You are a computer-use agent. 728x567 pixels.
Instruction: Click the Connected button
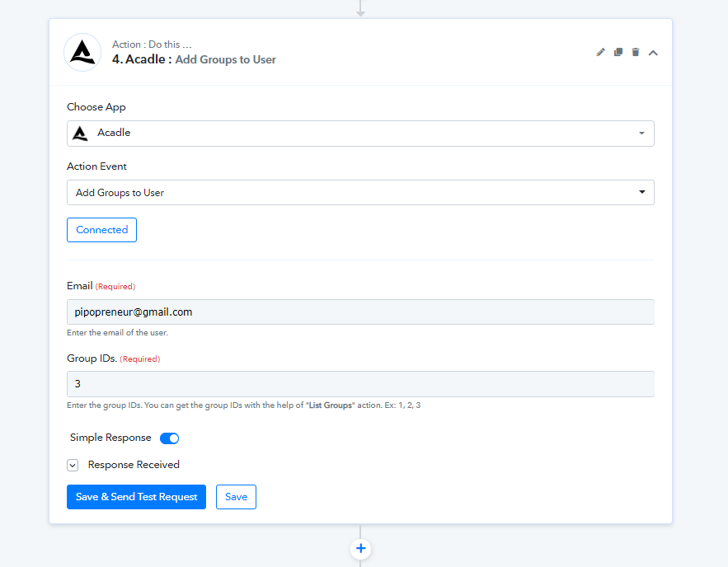point(101,230)
